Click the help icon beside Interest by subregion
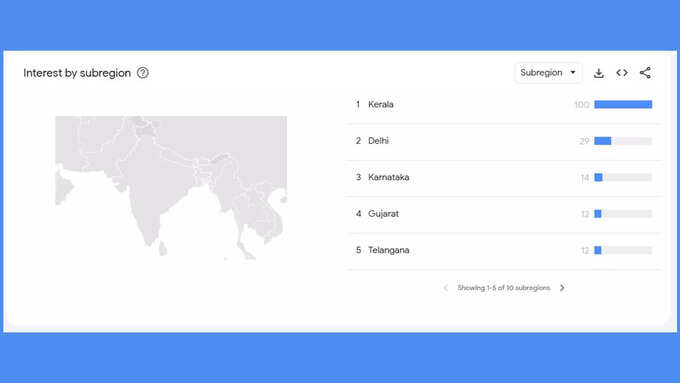 [143, 73]
